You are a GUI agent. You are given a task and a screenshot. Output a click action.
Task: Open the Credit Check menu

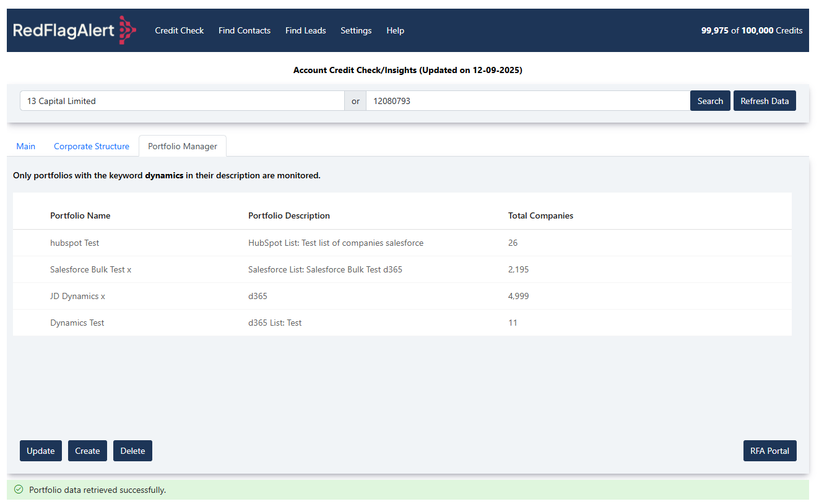click(180, 30)
